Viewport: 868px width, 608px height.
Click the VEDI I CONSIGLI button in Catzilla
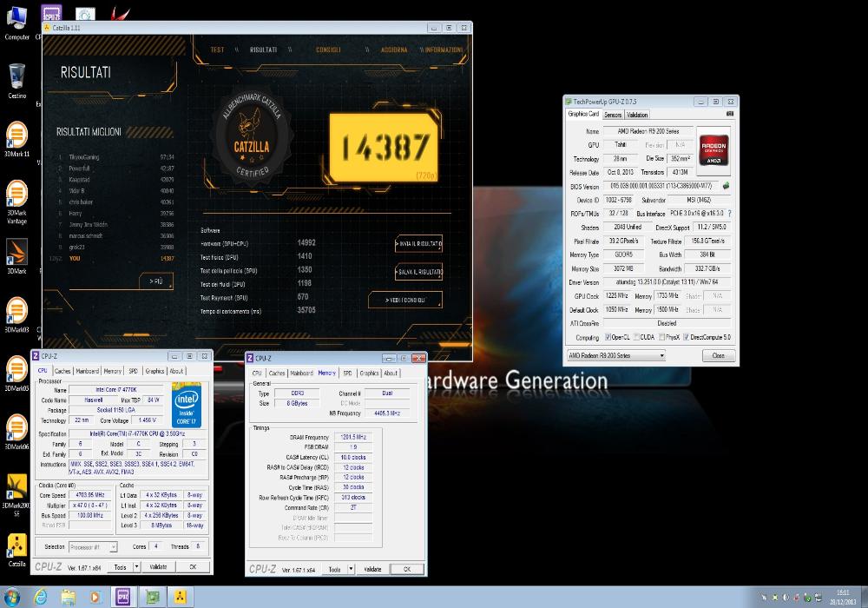[405, 301]
